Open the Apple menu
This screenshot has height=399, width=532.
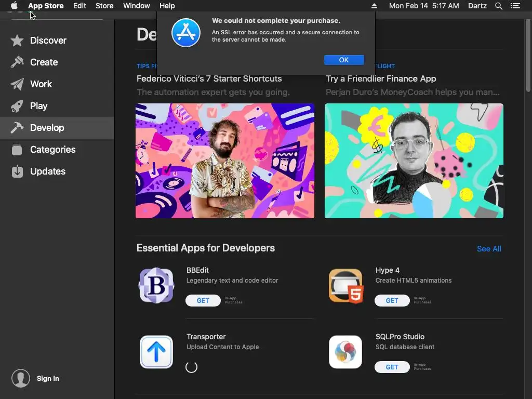(14, 6)
